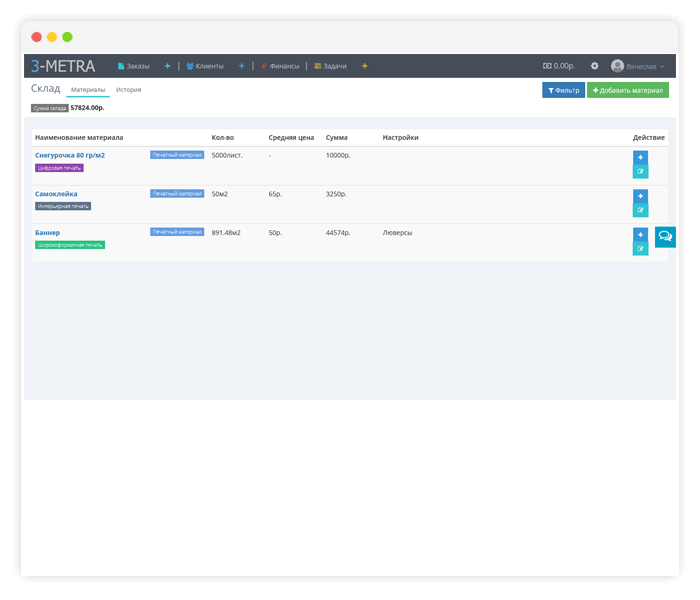Screen dimensions: 700x600
Task: Open the Клиенты menu item
Action: 205,66
